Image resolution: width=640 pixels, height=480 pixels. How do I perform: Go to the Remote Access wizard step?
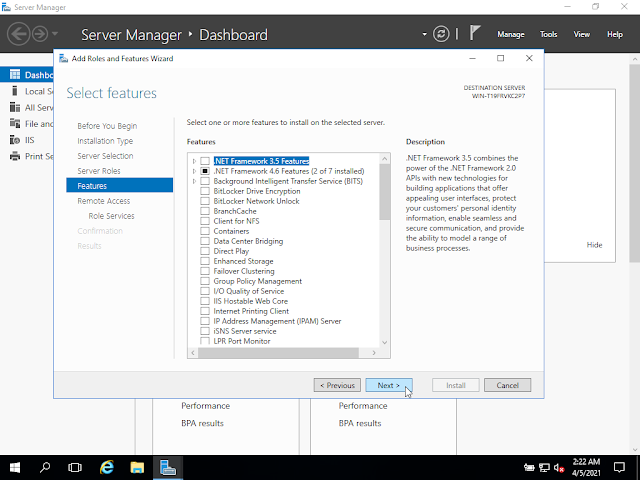click(x=104, y=201)
